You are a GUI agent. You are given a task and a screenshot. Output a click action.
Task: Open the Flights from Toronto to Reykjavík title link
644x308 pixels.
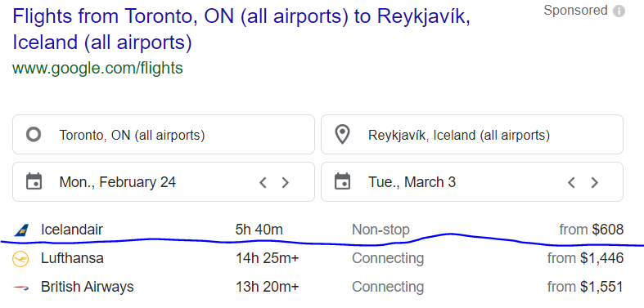click(241, 29)
